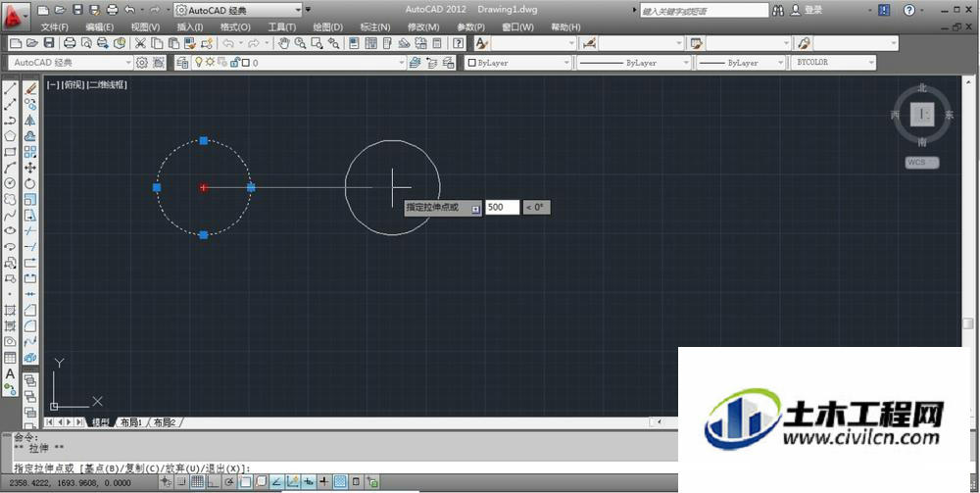Open the 绘图(D) menu
980x493 pixels.
click(328, 27)
